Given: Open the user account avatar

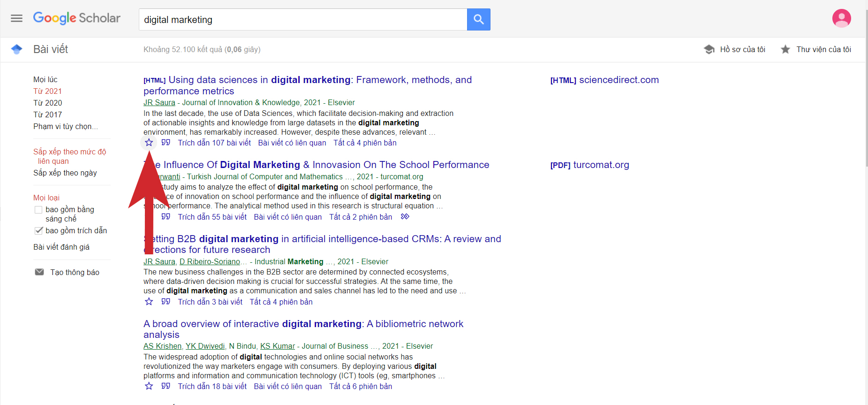Looking at the screenshot, I should (x=841, y=18).
